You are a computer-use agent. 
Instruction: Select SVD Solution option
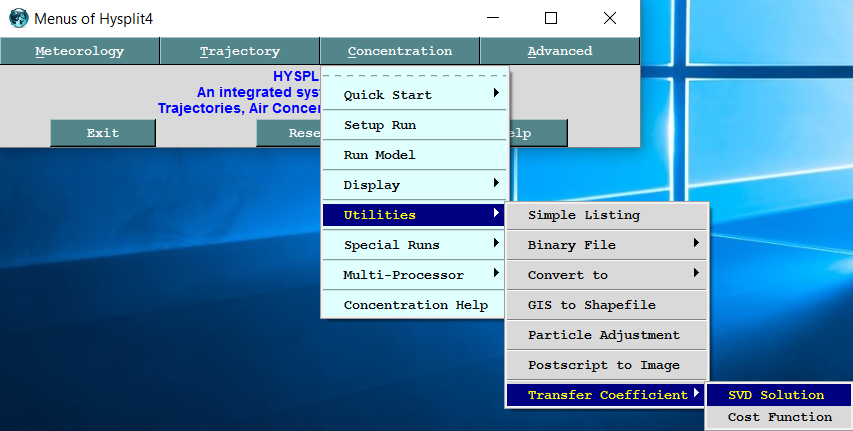(x=778, y=395)
